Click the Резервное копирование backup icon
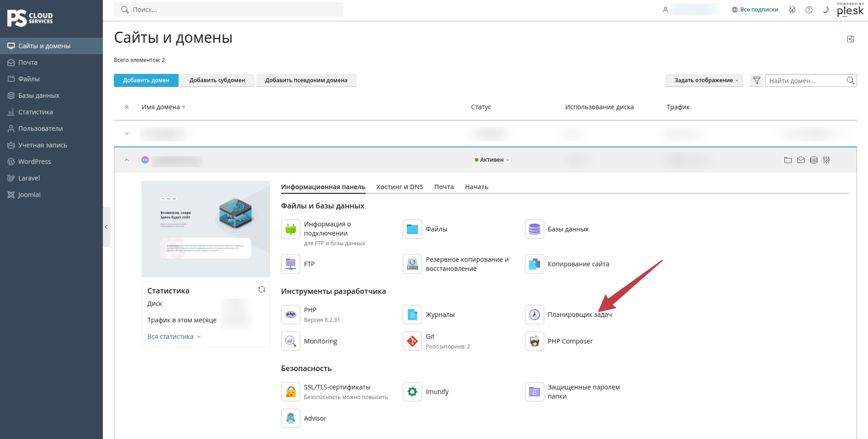The height and width of the screenshot is (439, 868). 412,264
